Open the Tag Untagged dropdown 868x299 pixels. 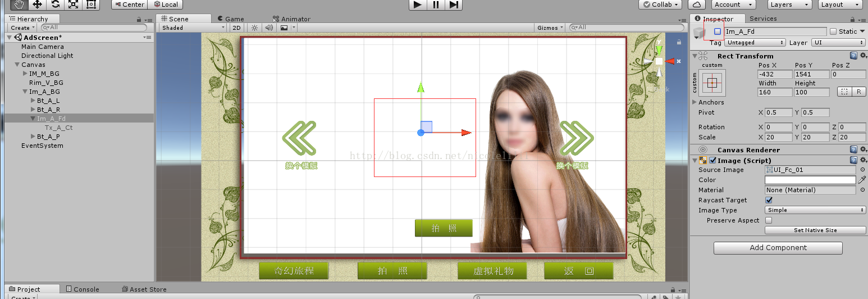[755, 42]
